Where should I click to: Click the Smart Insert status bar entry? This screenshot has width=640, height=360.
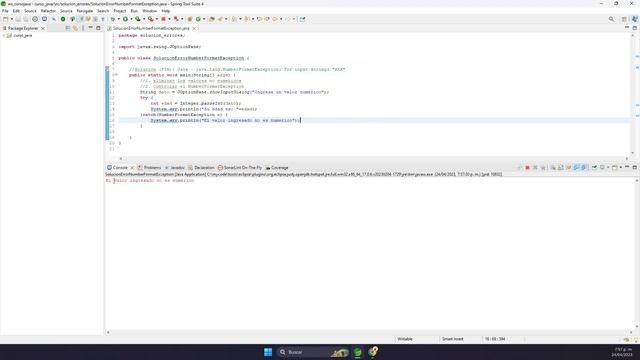click(x=453, y=339)
